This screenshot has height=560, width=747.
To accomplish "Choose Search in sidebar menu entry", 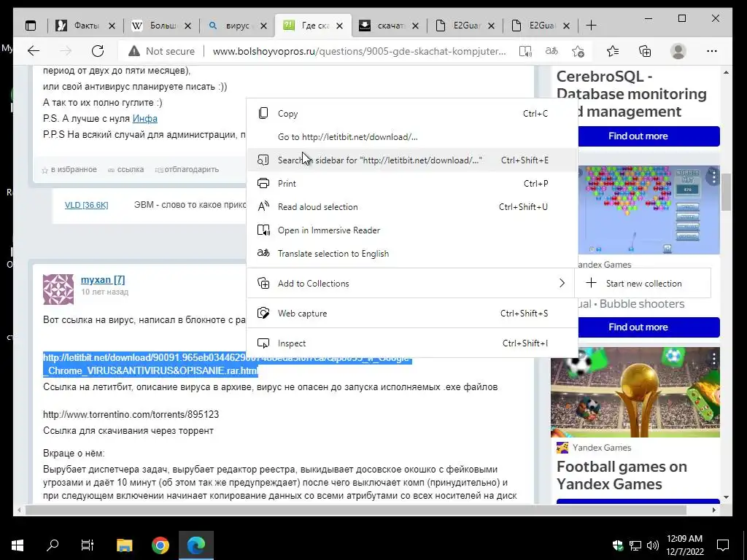I will tap(412, 160).
